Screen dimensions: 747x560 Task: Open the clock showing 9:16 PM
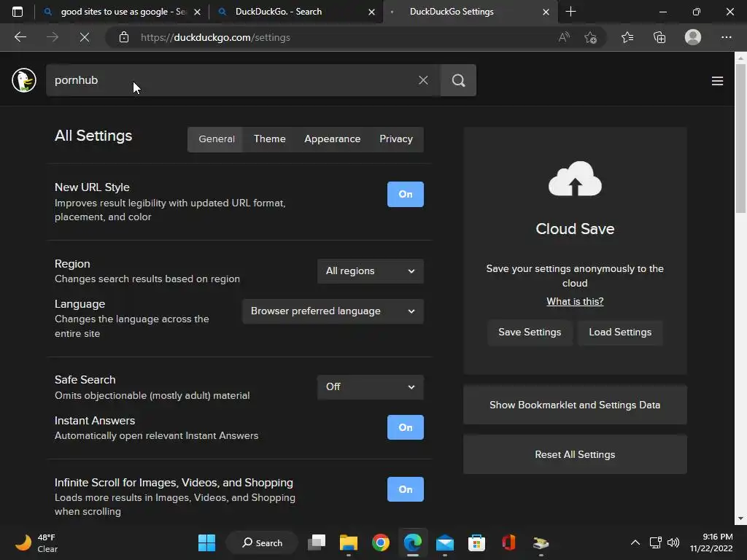point(711,542)
